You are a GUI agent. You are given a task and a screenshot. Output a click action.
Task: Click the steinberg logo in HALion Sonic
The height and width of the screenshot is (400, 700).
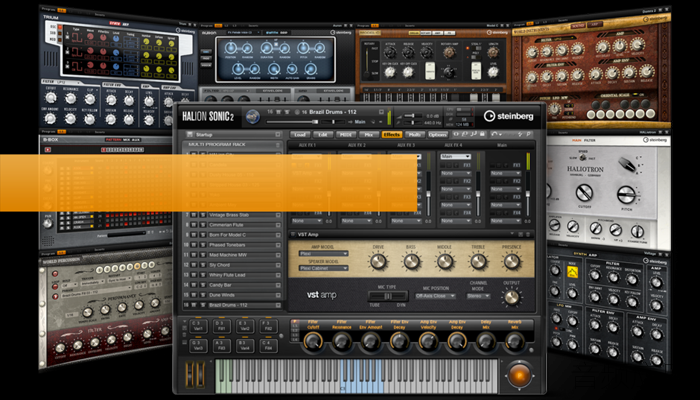click(x=508, y=116)
